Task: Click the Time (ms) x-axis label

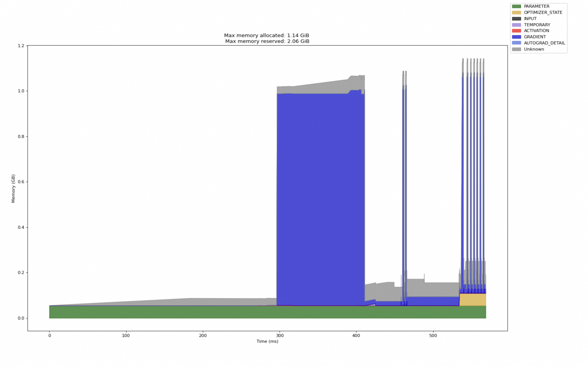Action: click(x=267, y=341)
